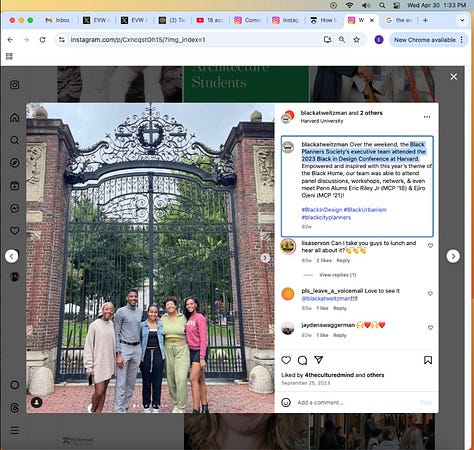Open lisaservon's profile avatar
The height and width of the screenshot is (450, 474).
pos(288,247)
